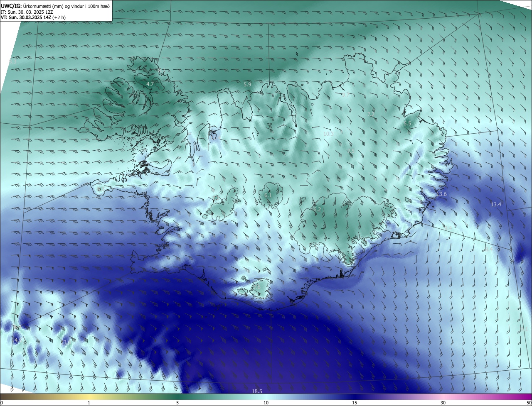Screen dimensions: 532x406
Task: Select the VT valid time line
Action: [x=33, y=17]
